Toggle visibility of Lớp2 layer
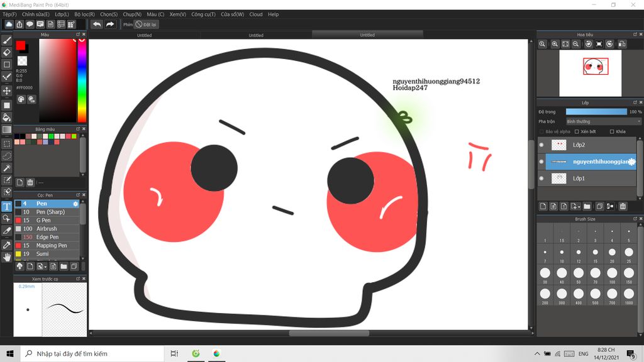Screen dimensions: 644x362 tap(541, 145)
